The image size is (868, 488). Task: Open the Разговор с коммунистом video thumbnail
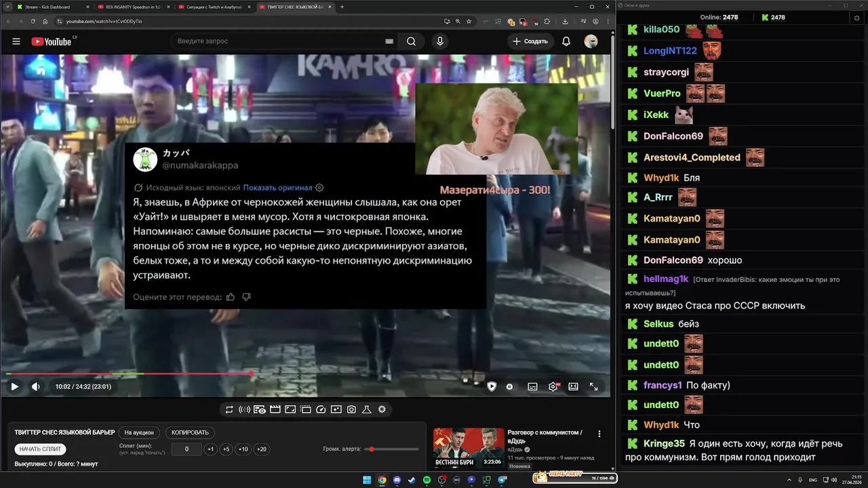(x=469, y=448)
